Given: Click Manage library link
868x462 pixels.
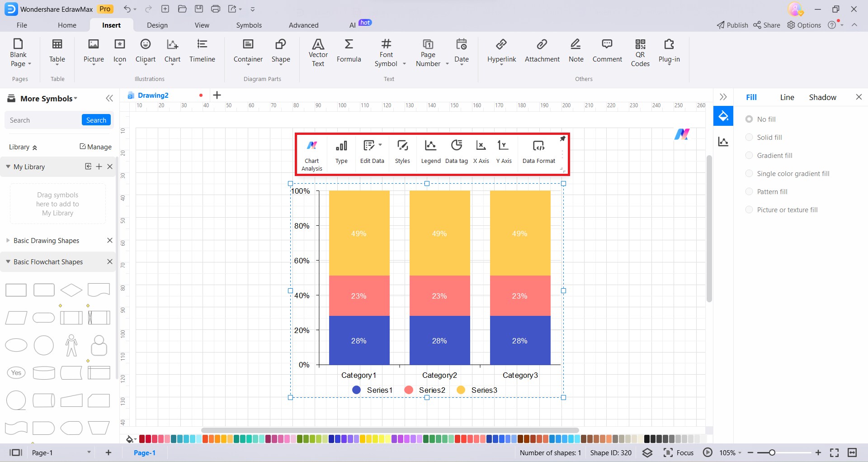Looking at the screenshot, I should tap(95, 147).
